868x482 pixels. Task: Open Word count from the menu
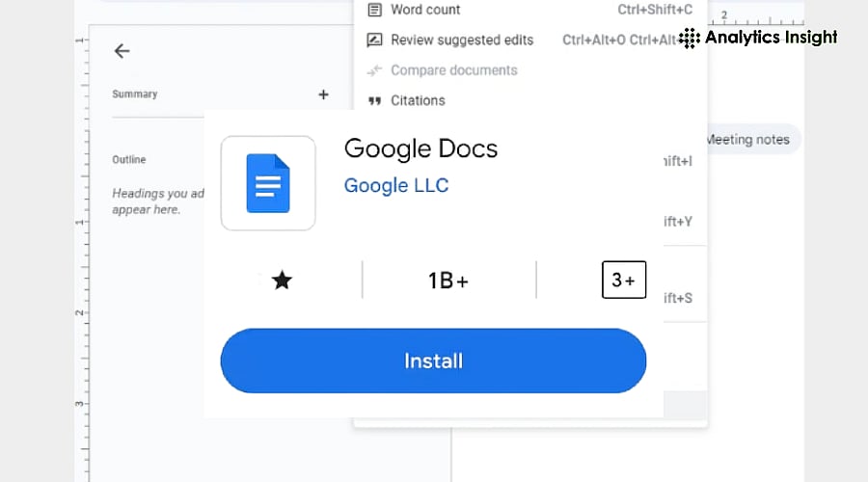click(x=425, y=10)
